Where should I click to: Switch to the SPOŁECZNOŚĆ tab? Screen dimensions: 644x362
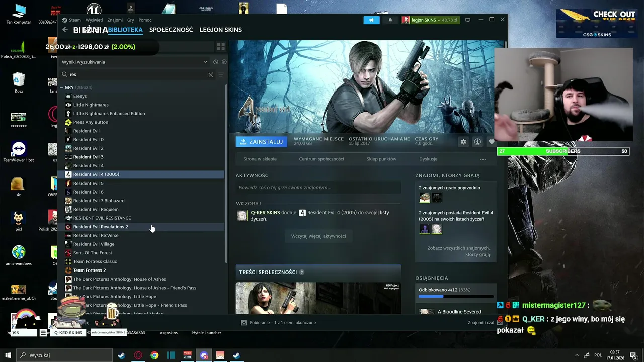click(171, 30)
